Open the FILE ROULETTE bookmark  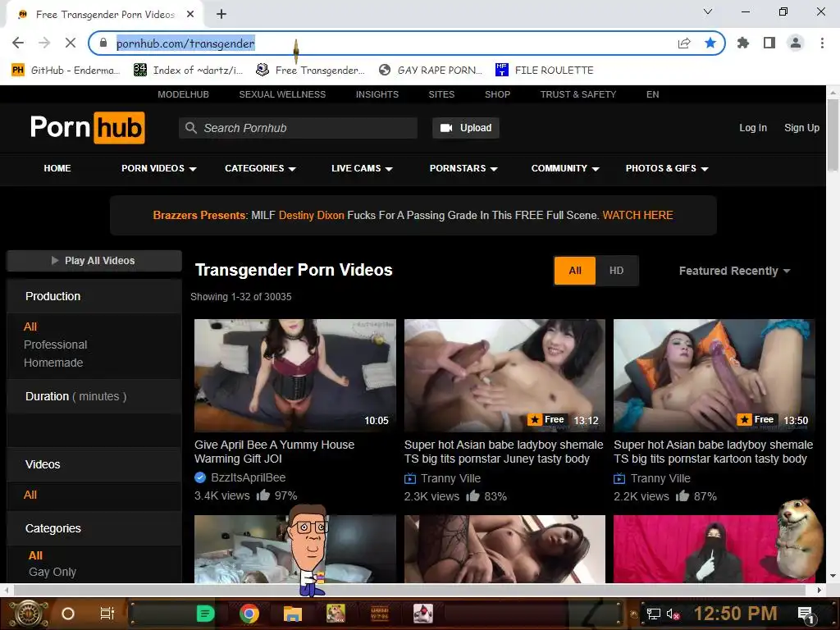click(545, 71)
